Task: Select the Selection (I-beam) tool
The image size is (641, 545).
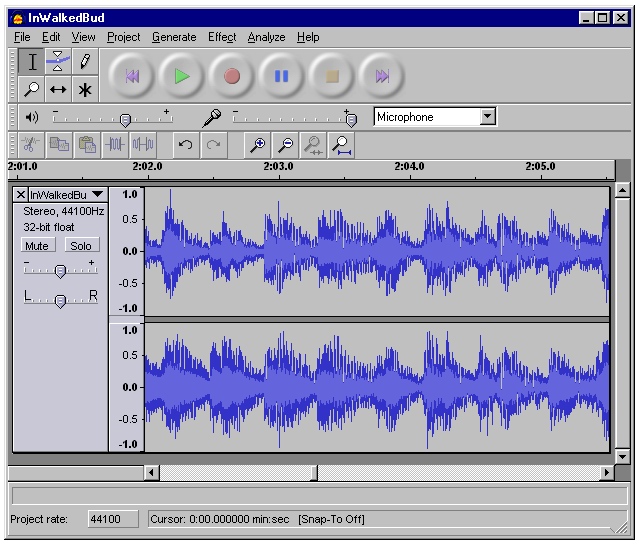Action: coord(31,62)
